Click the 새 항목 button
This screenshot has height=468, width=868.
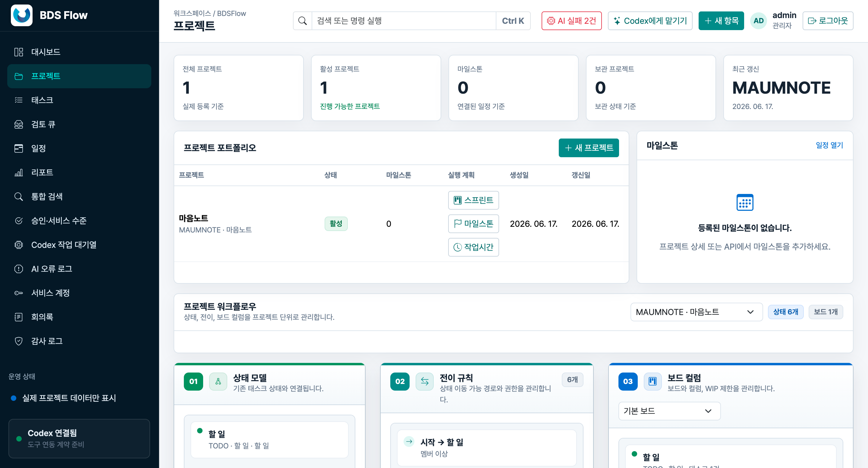click(721, 21)
